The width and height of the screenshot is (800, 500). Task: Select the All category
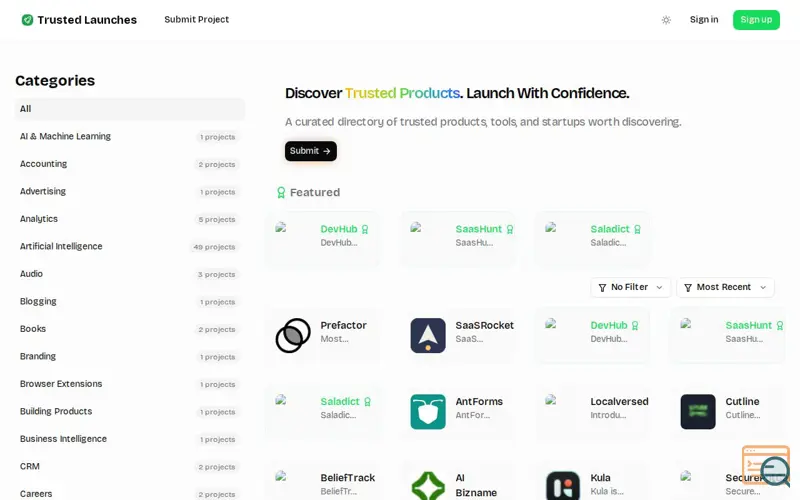(130, 109)
